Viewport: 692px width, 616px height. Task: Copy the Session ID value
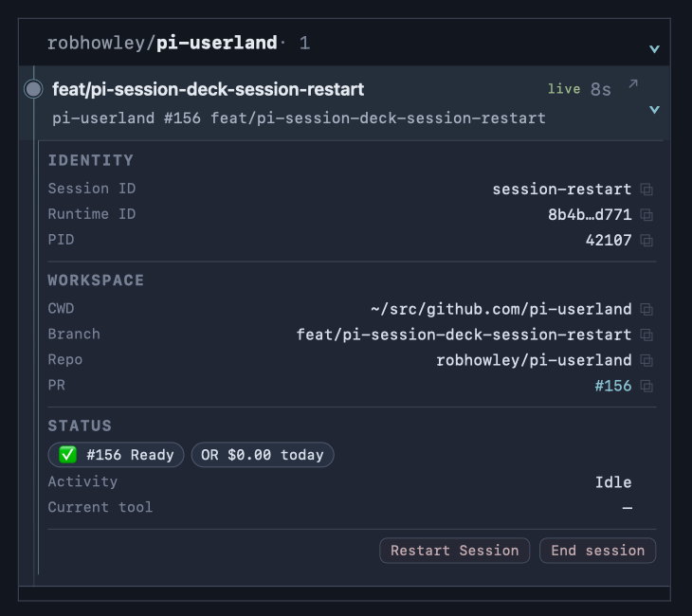(646, 190)
